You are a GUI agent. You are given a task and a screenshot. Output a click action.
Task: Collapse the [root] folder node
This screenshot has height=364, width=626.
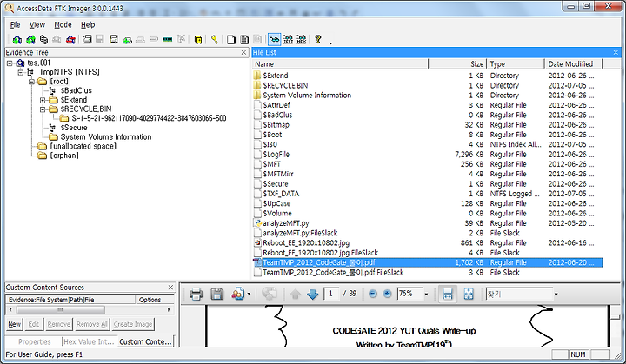coord(31,82)
